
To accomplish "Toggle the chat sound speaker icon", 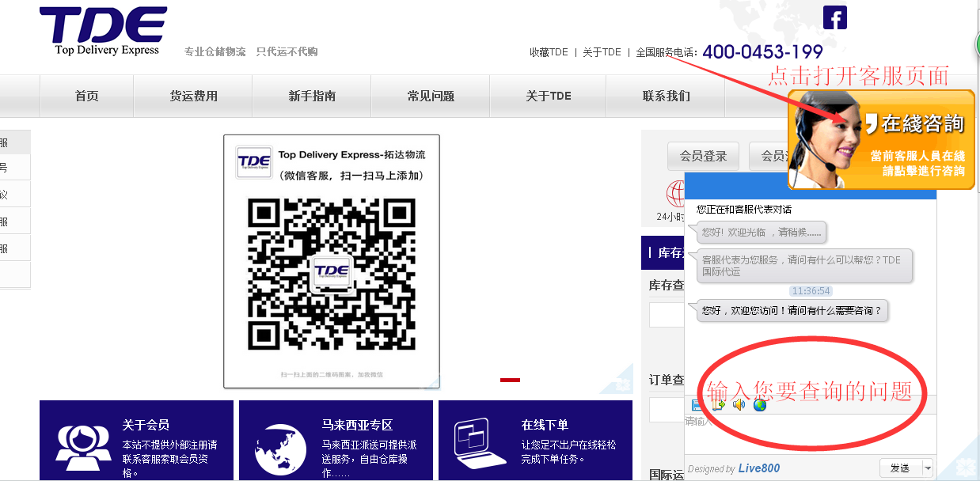I will [x=739, y=404].
